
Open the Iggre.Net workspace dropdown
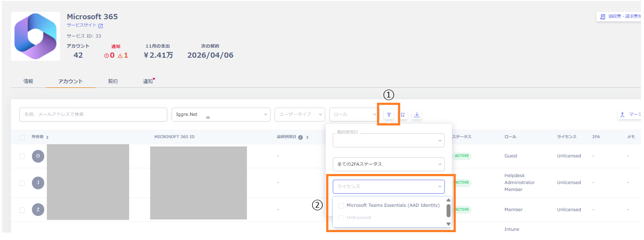221,115
